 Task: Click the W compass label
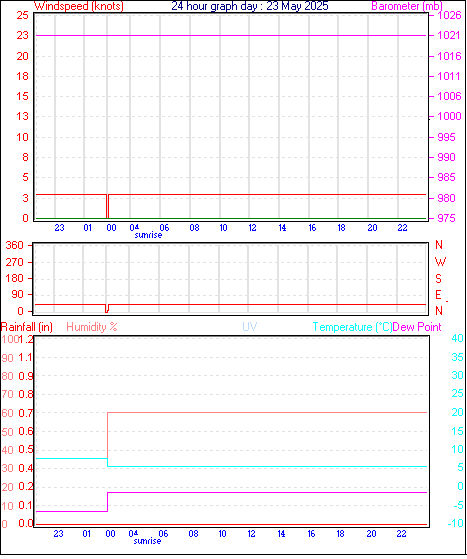440,262
